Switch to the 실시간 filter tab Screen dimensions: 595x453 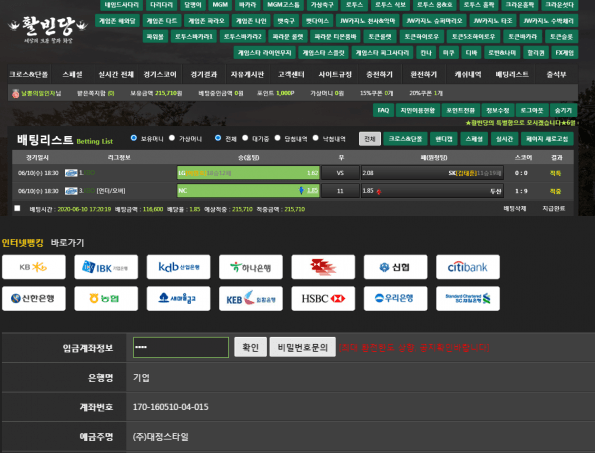point(504,139)
